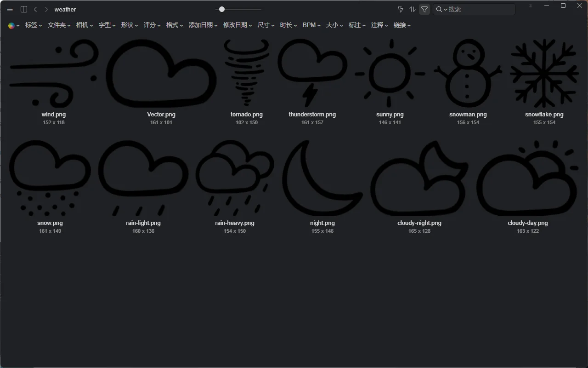
Task: Select the snow cloud thumbnail
Action: [x=50, y=179]
